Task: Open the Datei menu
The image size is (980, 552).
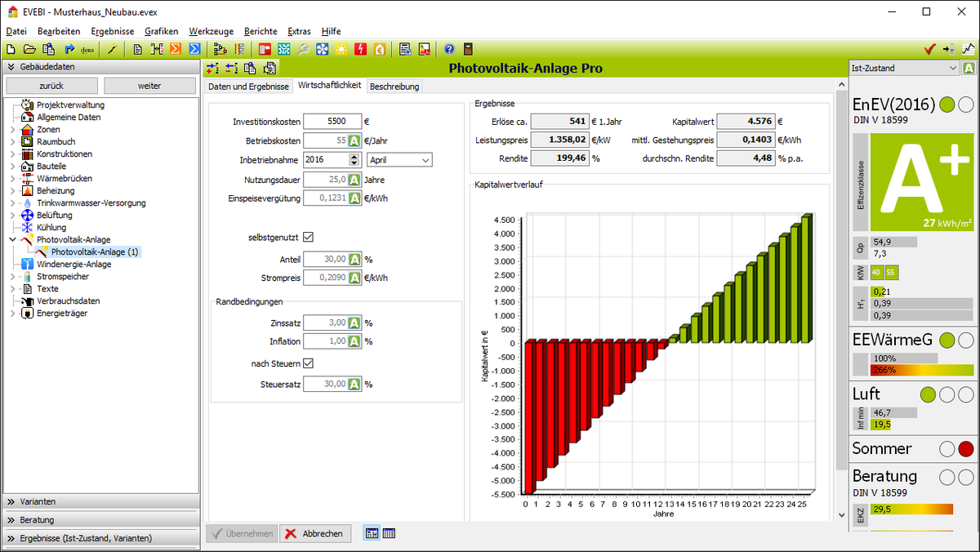Action: [16, 31]
